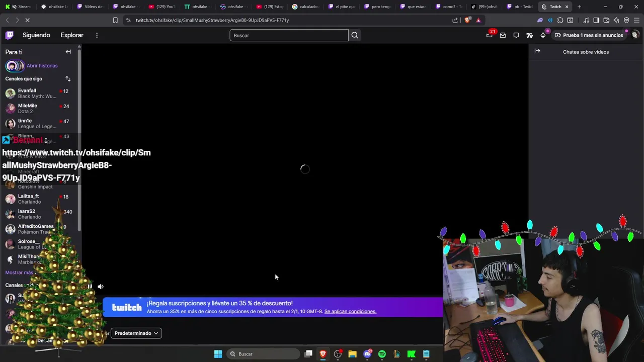
Task: Mute the clip with the volume icon
Action: pyautogui.click(x=101, y=287)
